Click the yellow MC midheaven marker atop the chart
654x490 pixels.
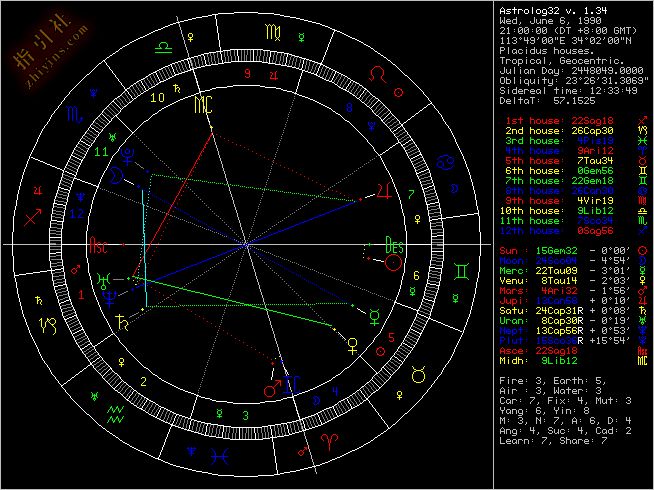pyautogui.click(x=203, y=104)
